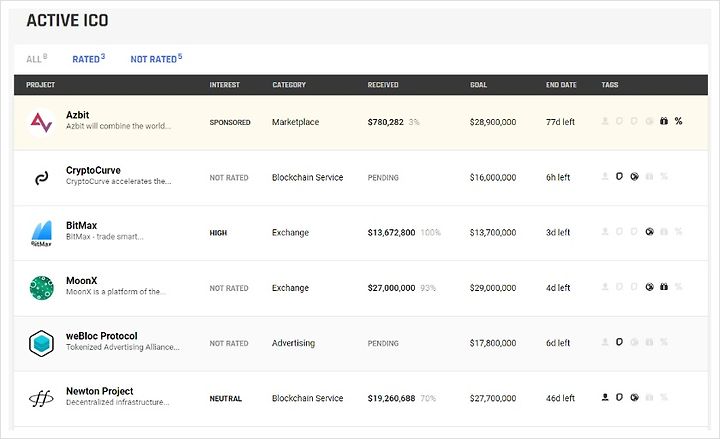
Task: Open the MoonX project link
Action: (81, 281)
